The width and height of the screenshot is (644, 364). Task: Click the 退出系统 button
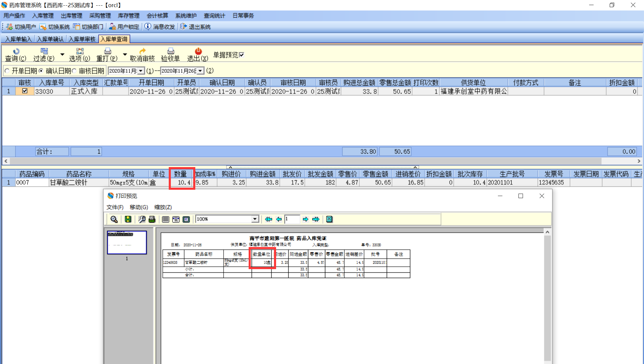click(196, 27)
